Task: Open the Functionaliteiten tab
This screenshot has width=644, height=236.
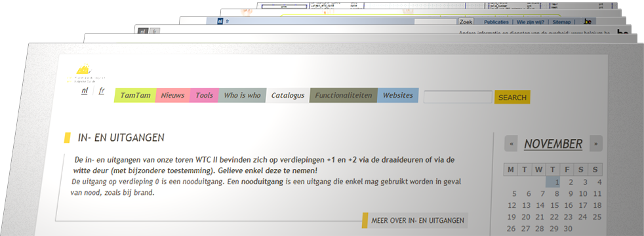Action: click(x=344, y=95)
